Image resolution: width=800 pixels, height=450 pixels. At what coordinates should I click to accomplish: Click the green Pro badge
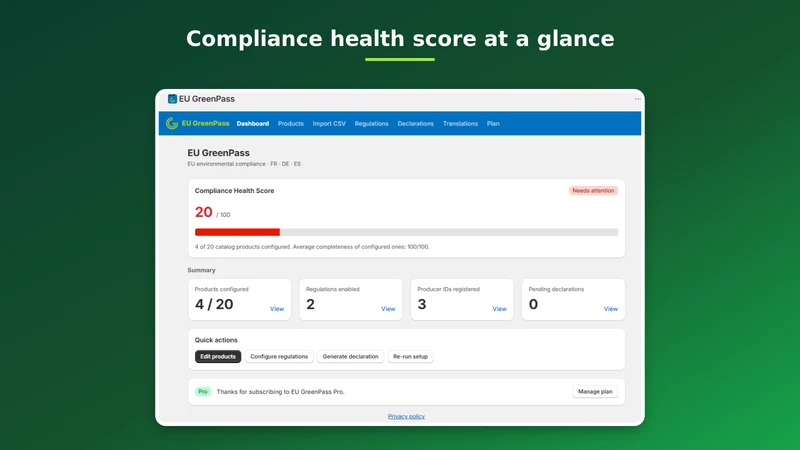pos(203,391)
